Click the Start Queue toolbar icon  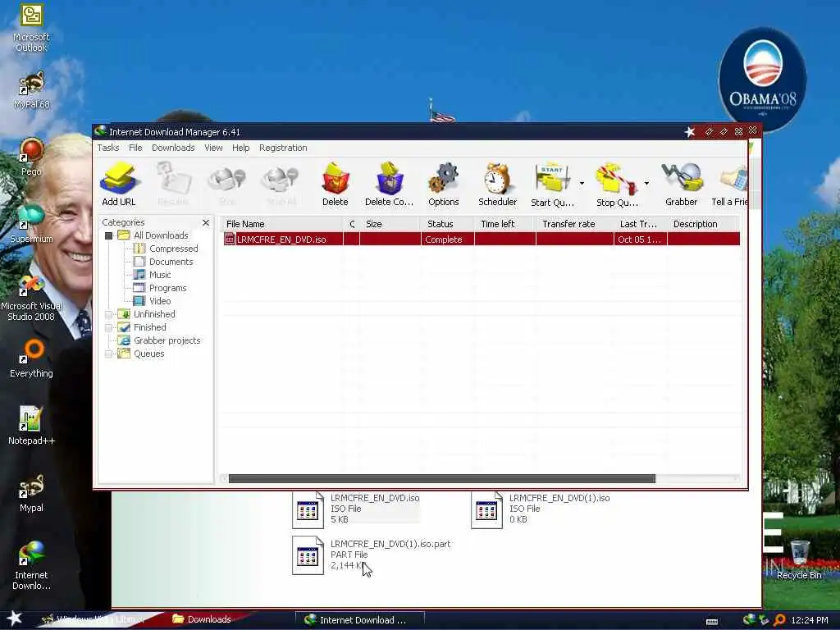click(552, 184)
